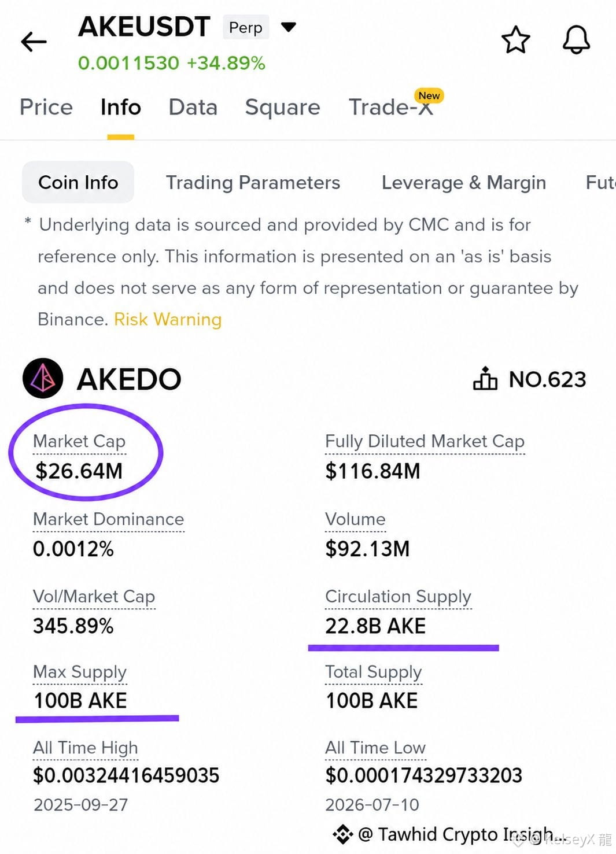Select the Leverage & Margin sub-tab

(x=464, y=183)
